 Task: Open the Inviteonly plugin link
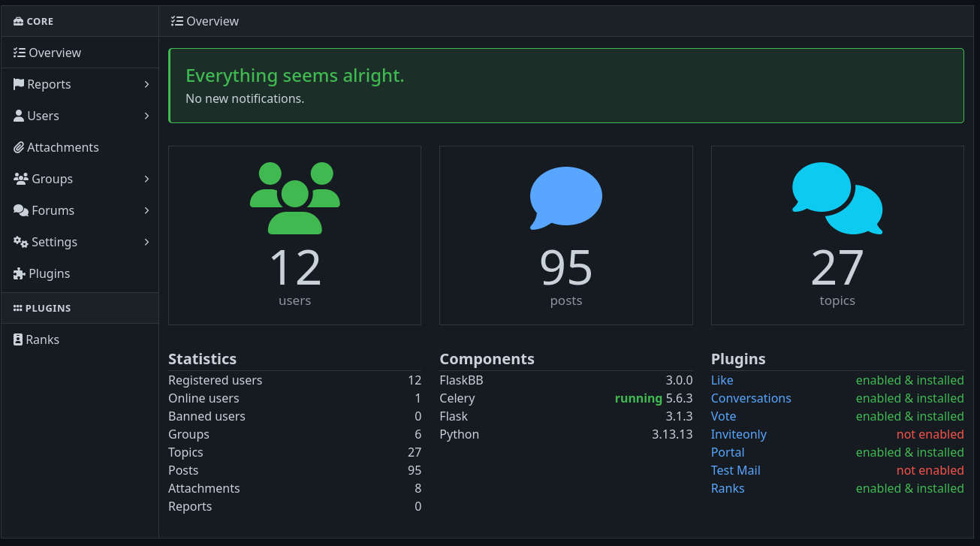739,434
